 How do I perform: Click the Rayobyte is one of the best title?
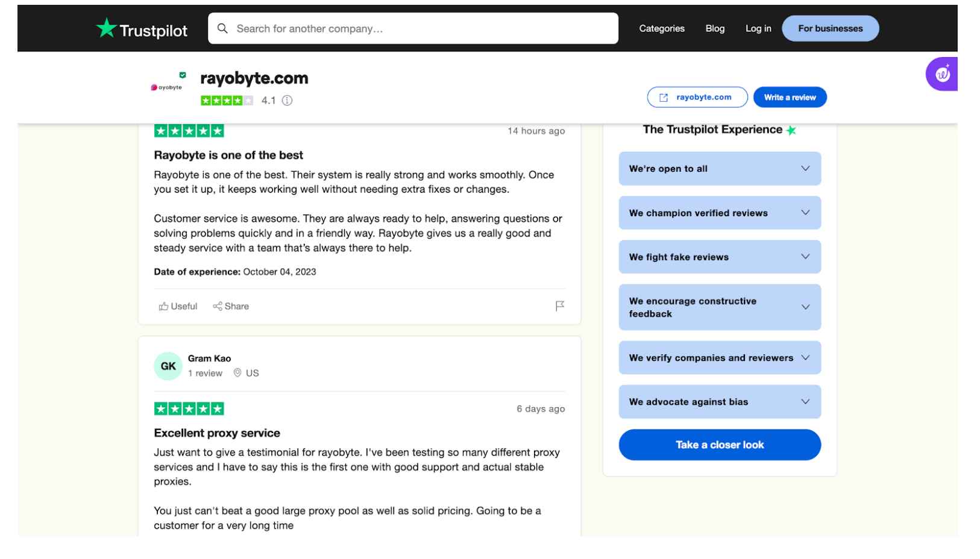coord(228,155)
